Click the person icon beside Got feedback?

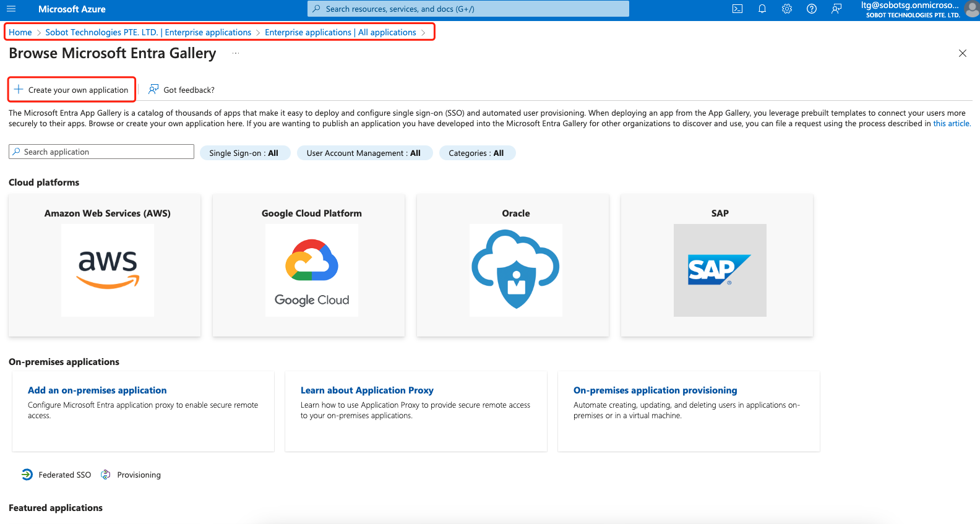(153, 90)
